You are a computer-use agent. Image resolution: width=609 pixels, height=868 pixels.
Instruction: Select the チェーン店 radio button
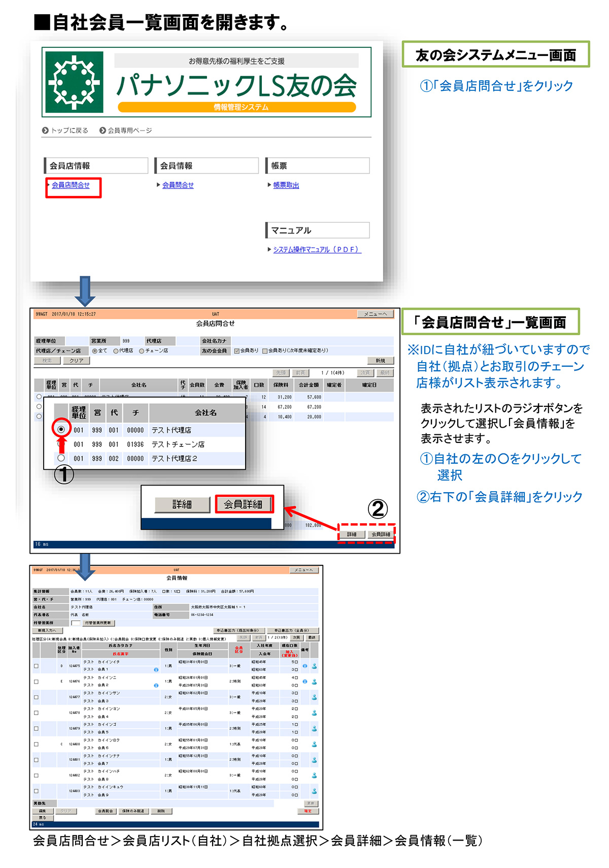142,351
